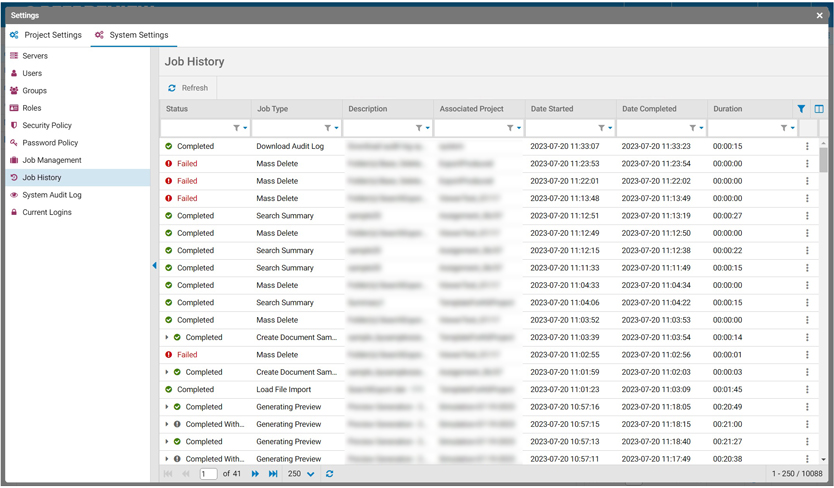Open row menu for Download Audit Log job
Screen dimensions: 834x488
(x=807, y=147)
